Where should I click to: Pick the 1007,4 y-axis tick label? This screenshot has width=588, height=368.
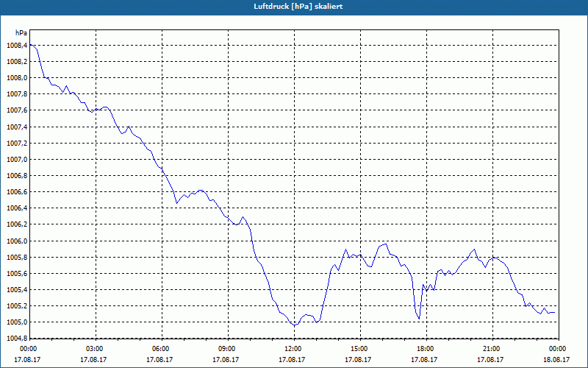click(x=17, y=127)
